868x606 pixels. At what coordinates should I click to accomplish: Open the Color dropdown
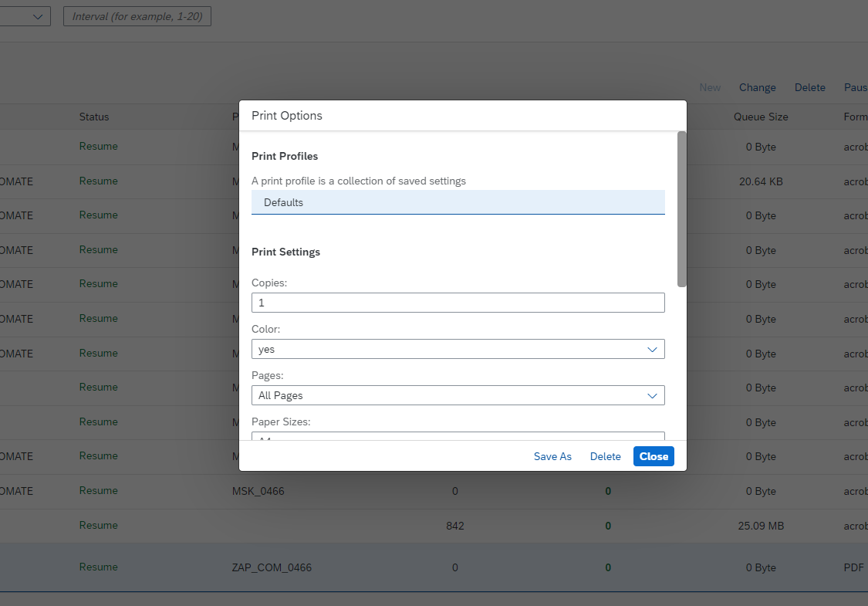point(458,350)
